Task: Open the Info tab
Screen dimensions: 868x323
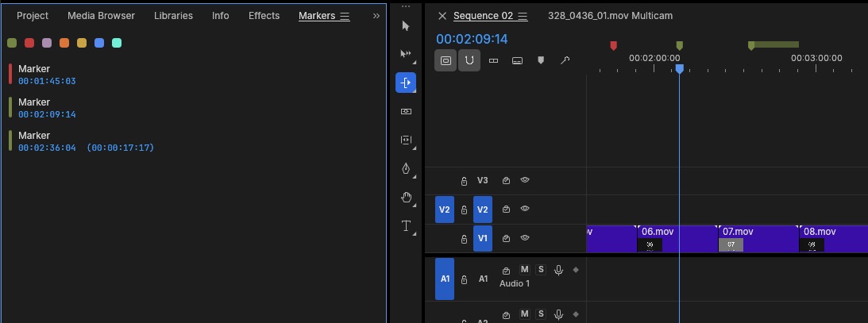Action: [x=220, y=16]
